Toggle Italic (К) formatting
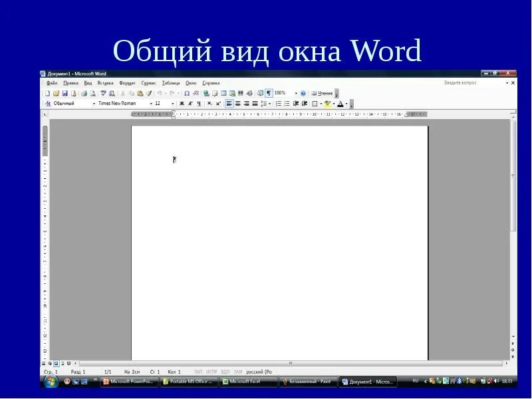Image resolution: width=532 pixels, height=399 pixels. [190, 104]
